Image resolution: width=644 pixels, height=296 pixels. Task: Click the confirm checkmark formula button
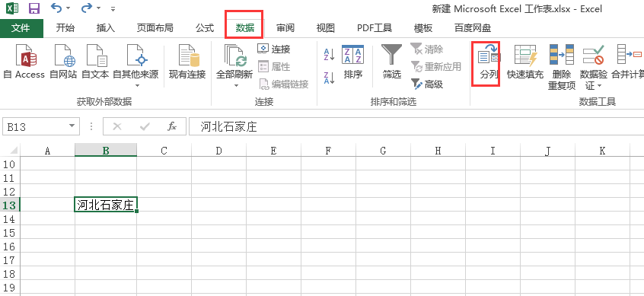coord(145,126)
